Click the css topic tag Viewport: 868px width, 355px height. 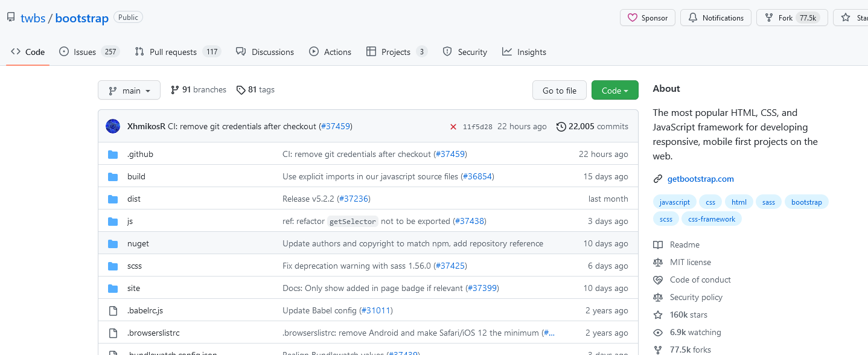[710, 202]
